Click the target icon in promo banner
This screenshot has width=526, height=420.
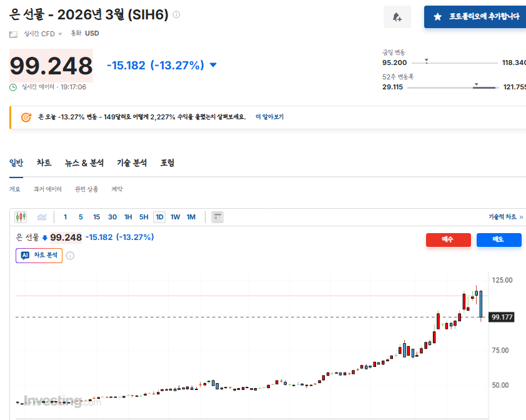[x=26, y=117]
